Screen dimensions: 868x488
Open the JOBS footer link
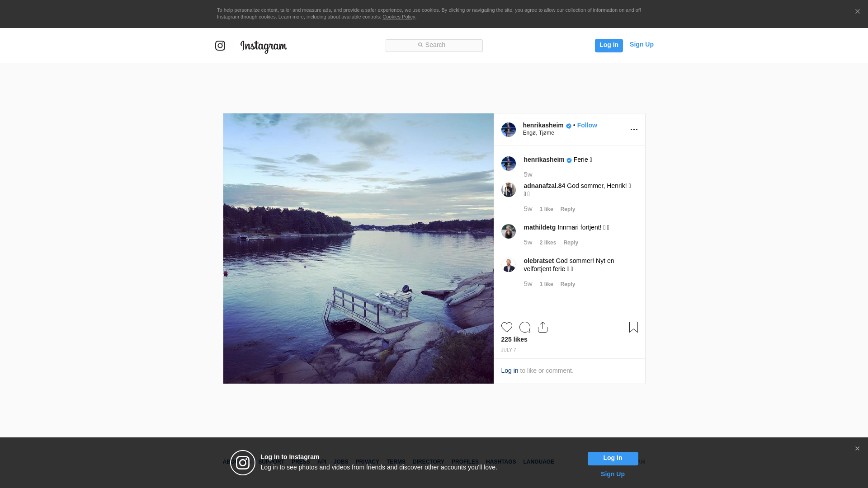341,462
